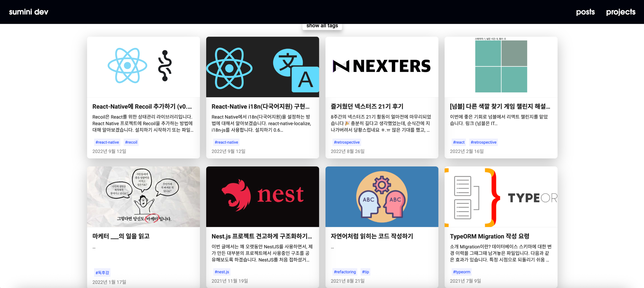Viewport: 644px width, 288px height.
Task: Click the NEXTERS logo image
Action: coord(381,66)
